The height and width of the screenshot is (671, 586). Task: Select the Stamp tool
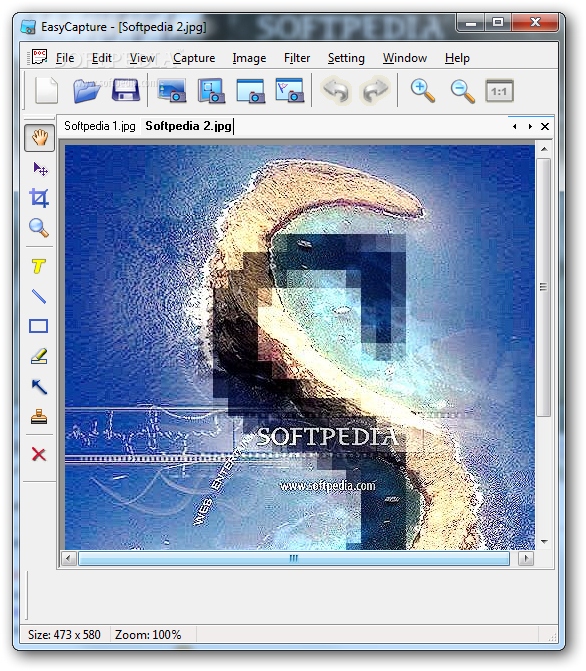point(39,417)
